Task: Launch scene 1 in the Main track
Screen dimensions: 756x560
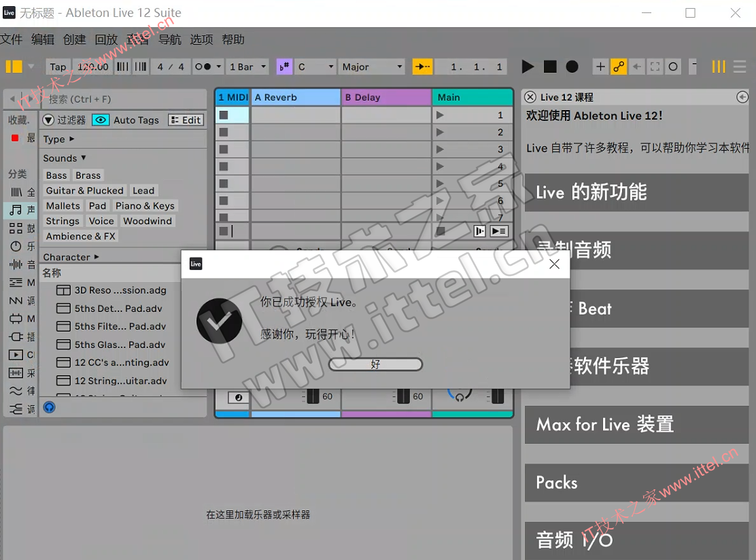Action: coord(440,115)
